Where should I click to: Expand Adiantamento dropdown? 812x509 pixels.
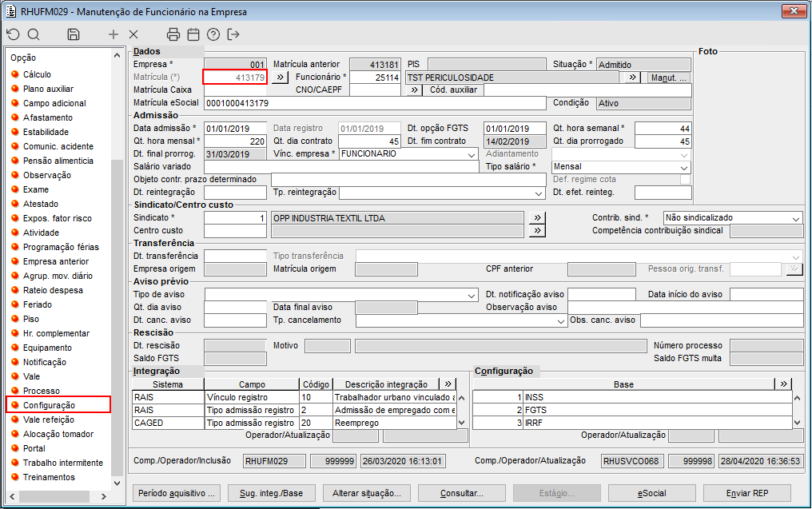684,155
